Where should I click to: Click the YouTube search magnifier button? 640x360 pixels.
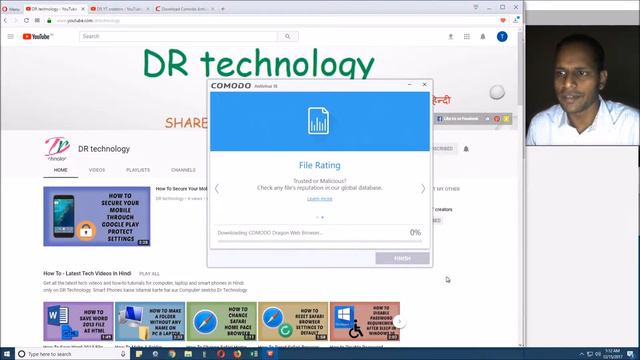click(288, 36)
